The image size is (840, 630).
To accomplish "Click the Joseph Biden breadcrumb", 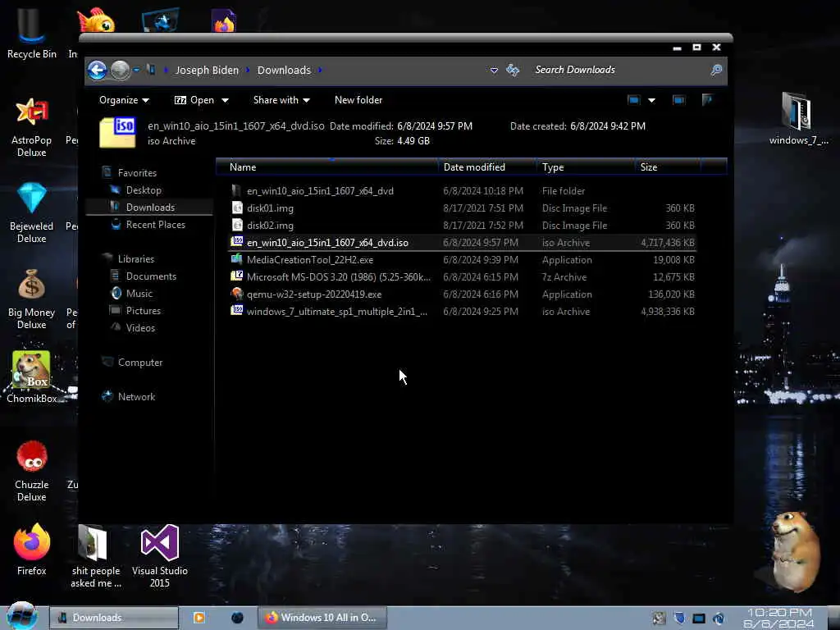I will [207, 71].
